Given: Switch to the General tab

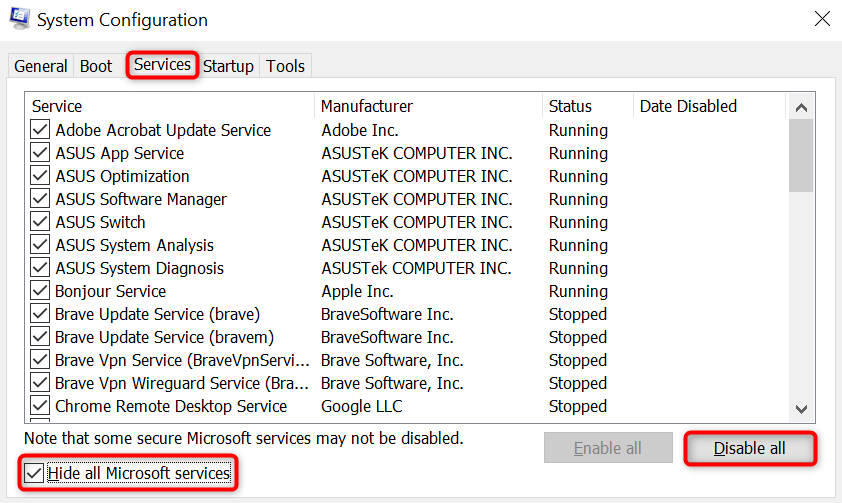Looking at the screenshot, I should [41, 66].
